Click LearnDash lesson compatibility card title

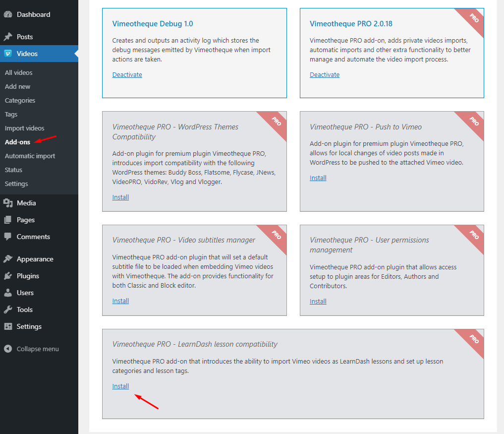pos(195,344)
